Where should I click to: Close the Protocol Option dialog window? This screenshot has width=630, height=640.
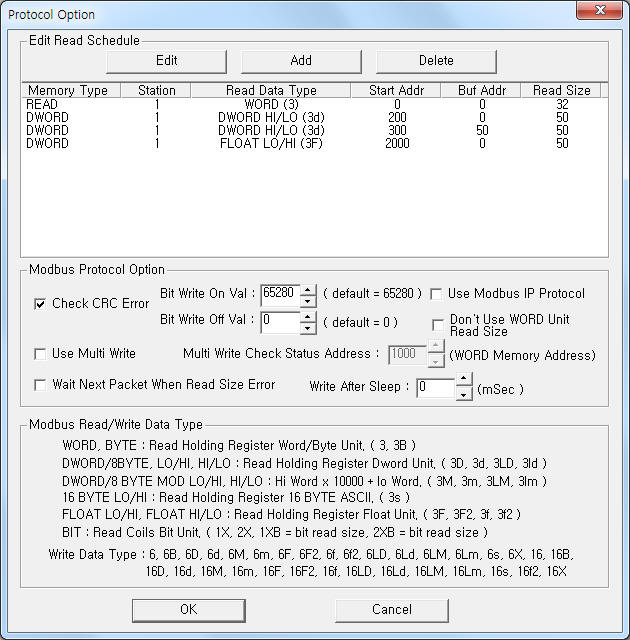pos(597,12)
